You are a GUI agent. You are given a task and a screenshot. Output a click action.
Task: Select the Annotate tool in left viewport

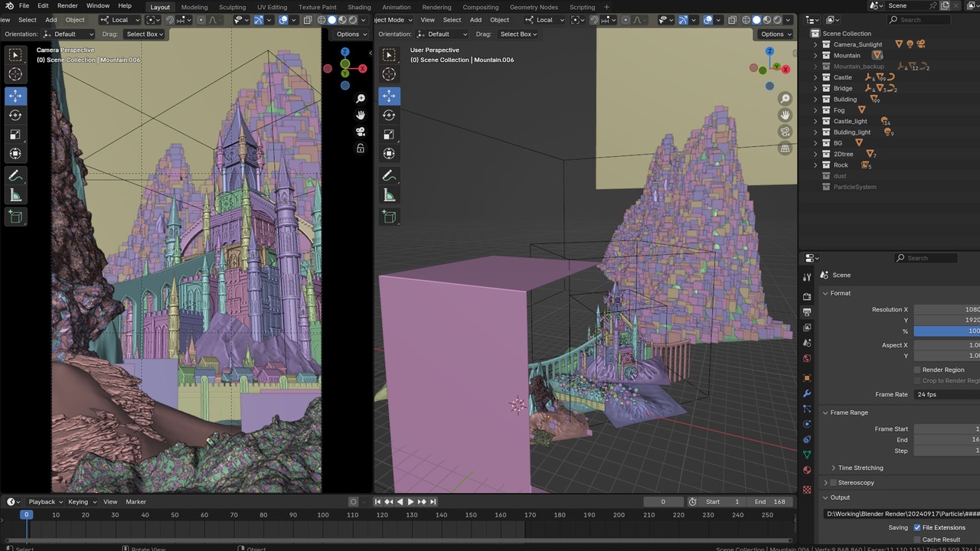15,176
